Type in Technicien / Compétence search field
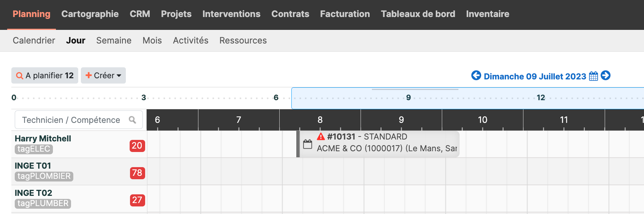 point(72,120)
